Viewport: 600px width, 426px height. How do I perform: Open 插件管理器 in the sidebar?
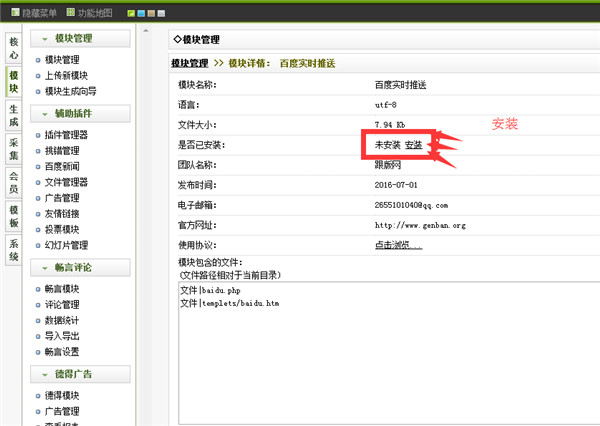(x=66, y=135)
